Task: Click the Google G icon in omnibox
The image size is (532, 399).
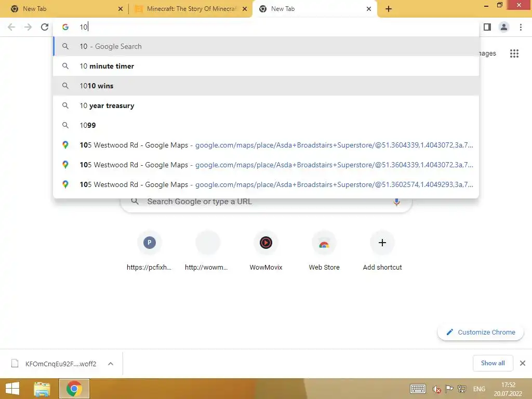Action: pos(65,27)
